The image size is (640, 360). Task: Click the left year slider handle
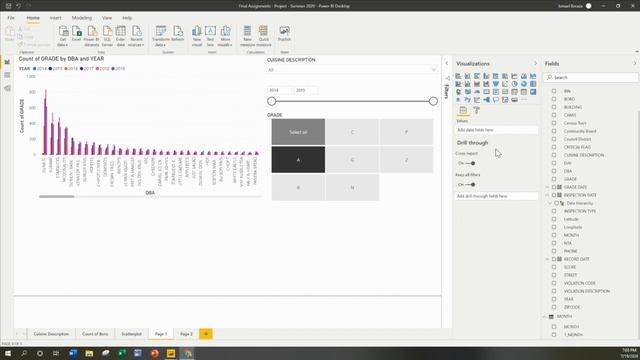[272, 101]
